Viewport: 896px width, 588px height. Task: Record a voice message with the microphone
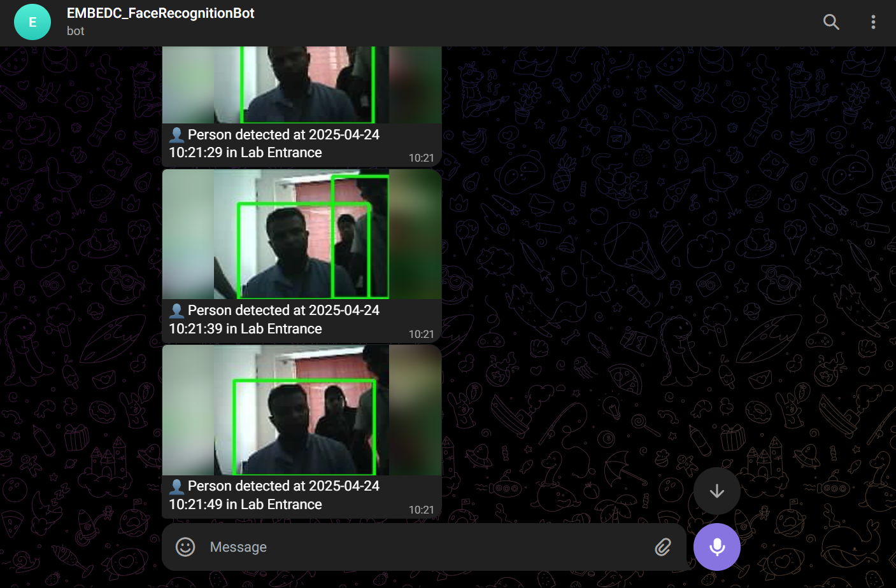tap(717, 547)
